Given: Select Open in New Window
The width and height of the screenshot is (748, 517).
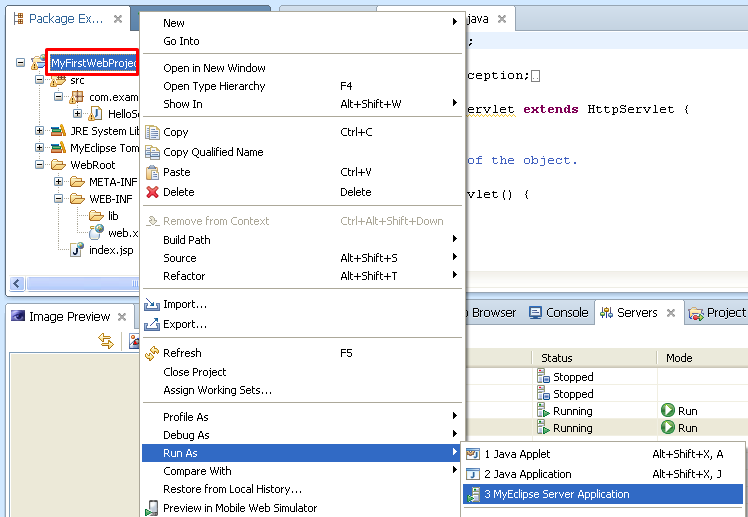Looking at the screenshot, I should [x=302, y=68].
